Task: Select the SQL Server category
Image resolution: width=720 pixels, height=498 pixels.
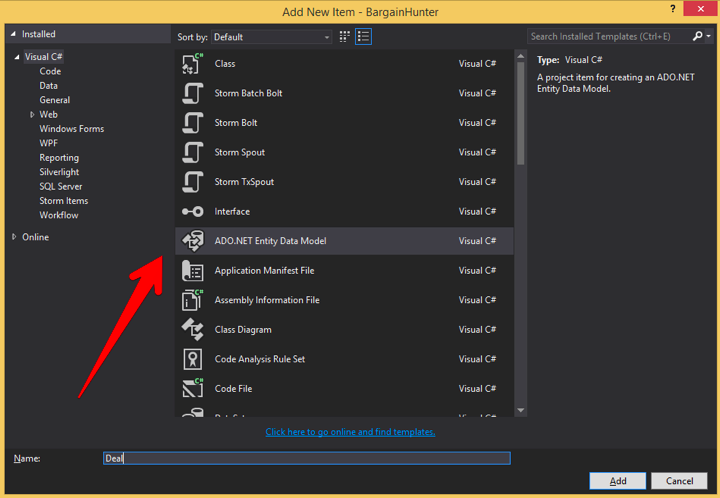Action: (x=61, y=186)
